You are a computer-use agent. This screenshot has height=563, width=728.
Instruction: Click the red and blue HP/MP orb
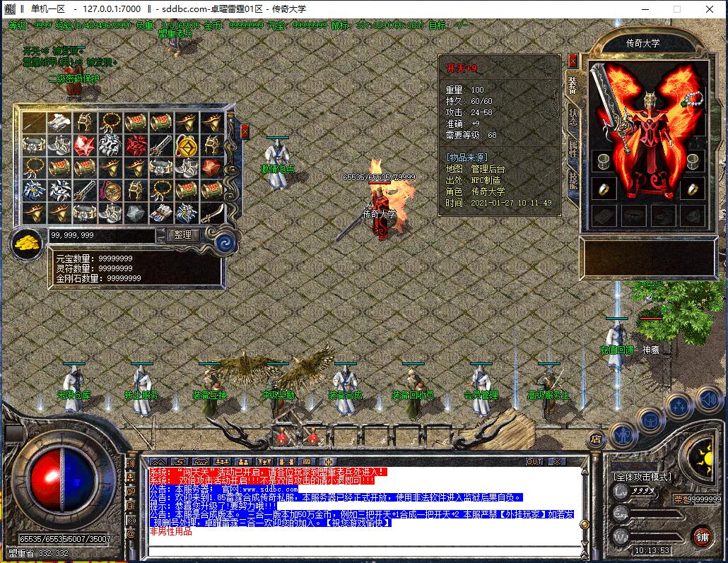pos(63,480)
